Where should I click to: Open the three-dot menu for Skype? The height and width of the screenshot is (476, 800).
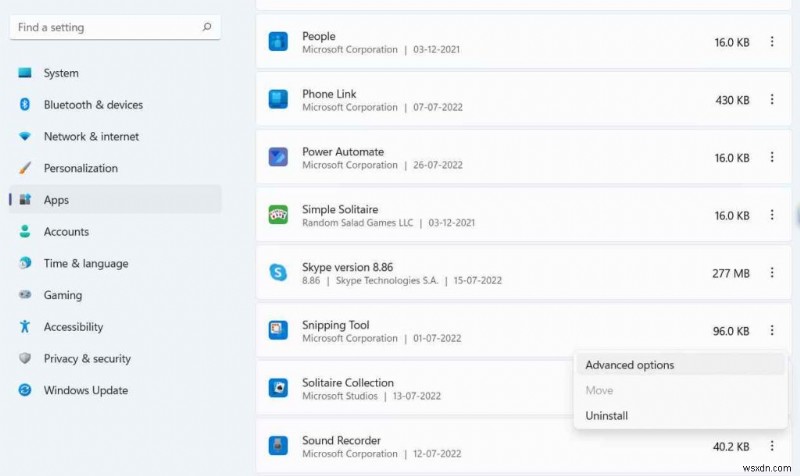click(771, 273)
